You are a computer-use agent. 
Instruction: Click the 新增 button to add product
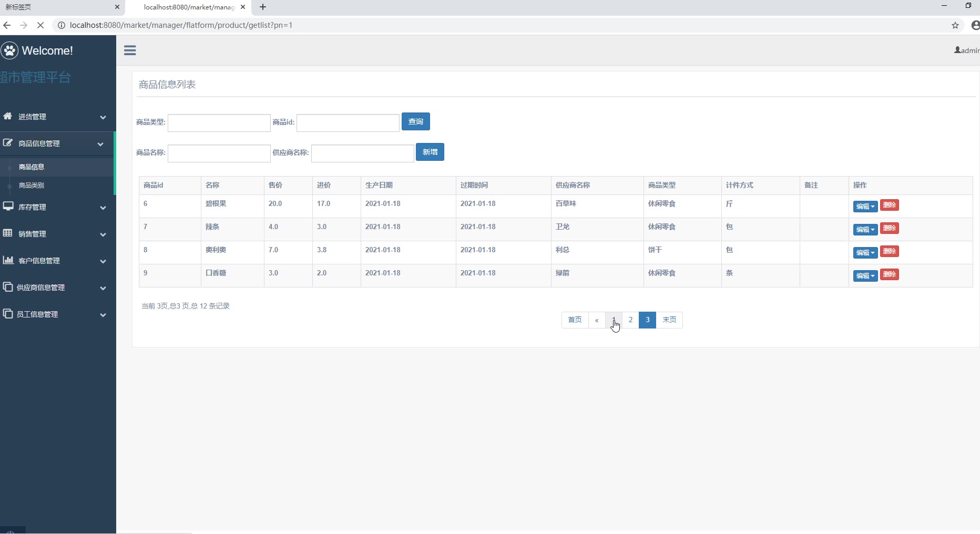[430, 152]
